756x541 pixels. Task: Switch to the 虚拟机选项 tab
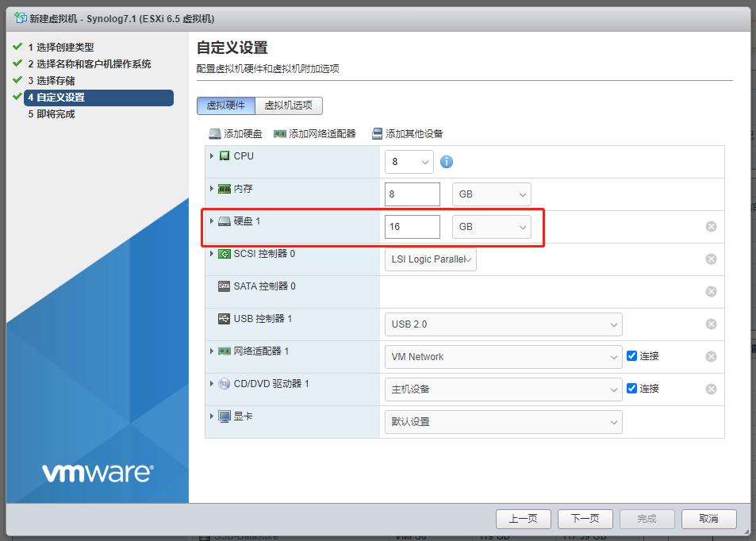tap(288, 106)
